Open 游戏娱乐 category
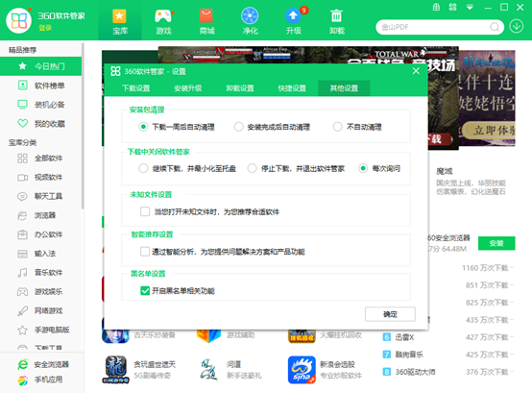Screen dimensions: 532x393 click(40, 291)
